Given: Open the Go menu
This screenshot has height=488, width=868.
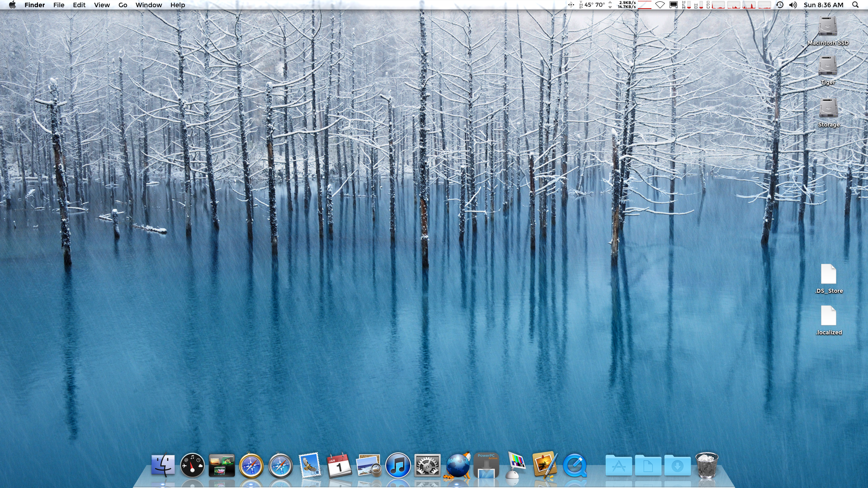Looking at the screenshot, I should click(x=123, y=5).
